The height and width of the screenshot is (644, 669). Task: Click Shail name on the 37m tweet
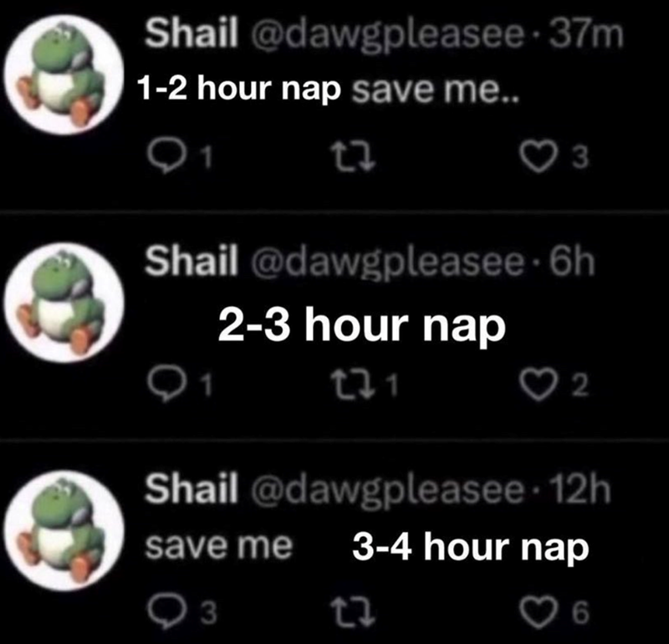(192, 34)
